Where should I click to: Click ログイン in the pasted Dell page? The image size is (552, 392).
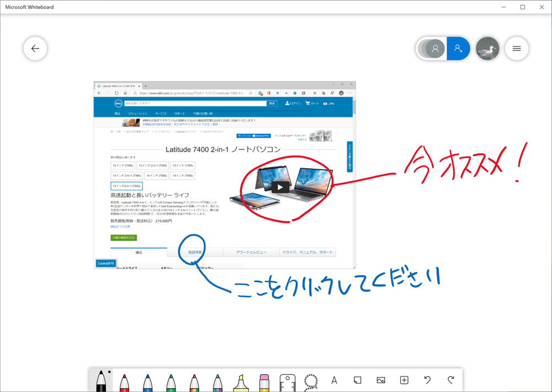pos(293,103)
